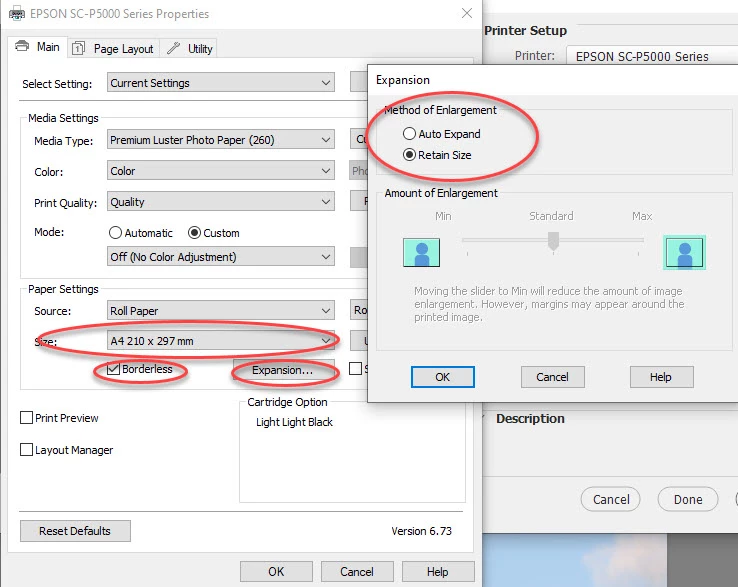Cancel the Expansion dialog
The width and height of the screenshot is (738, 587).
[553, 377]
